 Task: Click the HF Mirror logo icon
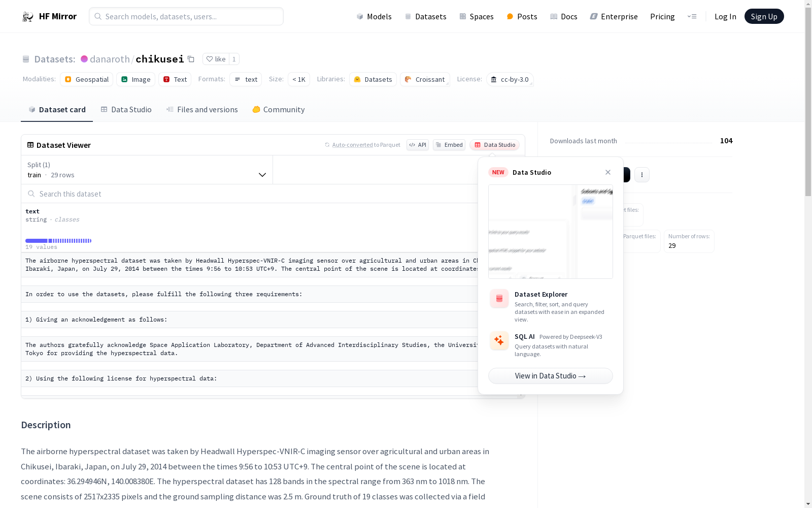28,17
